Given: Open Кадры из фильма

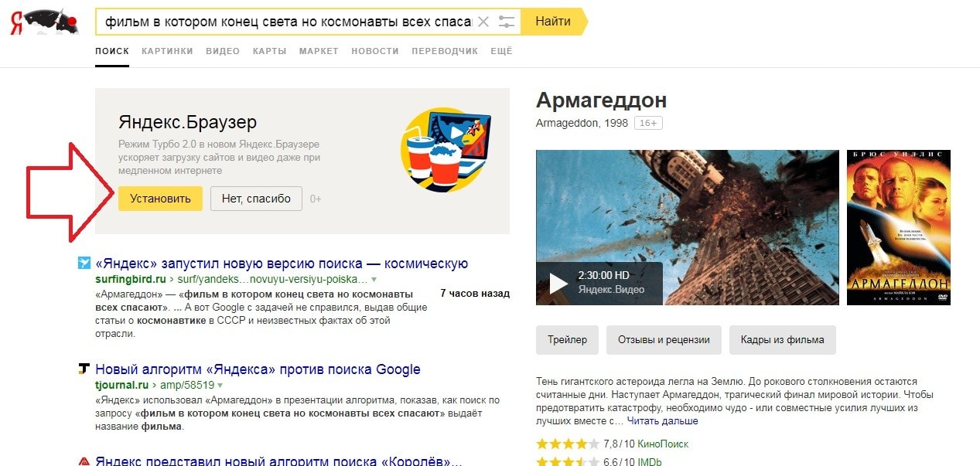Looking at the screenshot, I should tap(782, 339).
